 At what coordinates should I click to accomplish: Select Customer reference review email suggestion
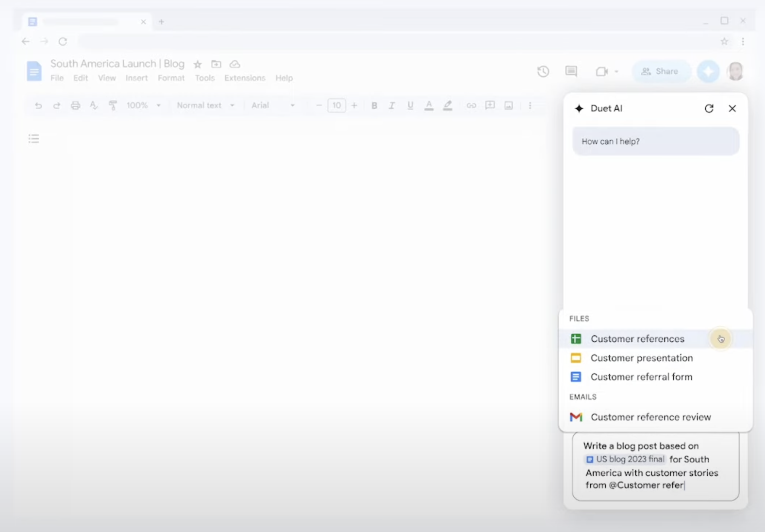(x=655, y=417)
